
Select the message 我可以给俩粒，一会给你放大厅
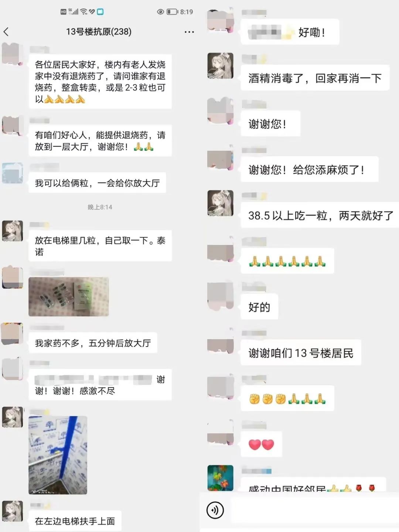pos(98,183)
